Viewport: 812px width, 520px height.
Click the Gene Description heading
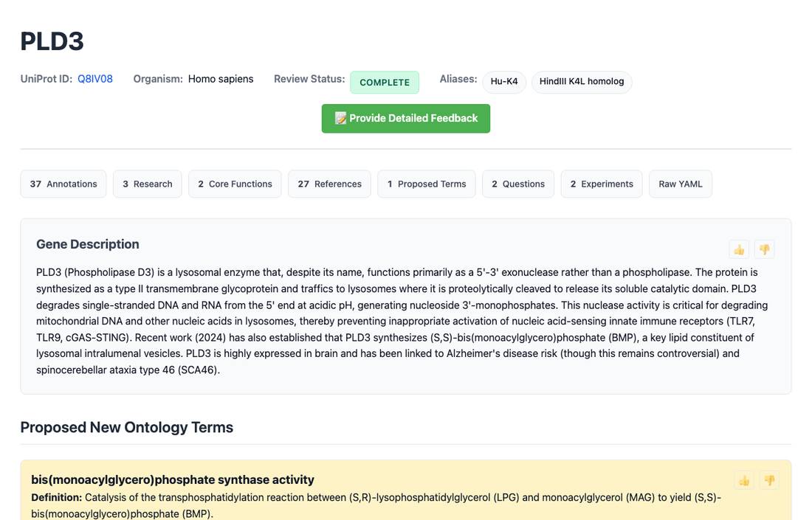(88, 244)
